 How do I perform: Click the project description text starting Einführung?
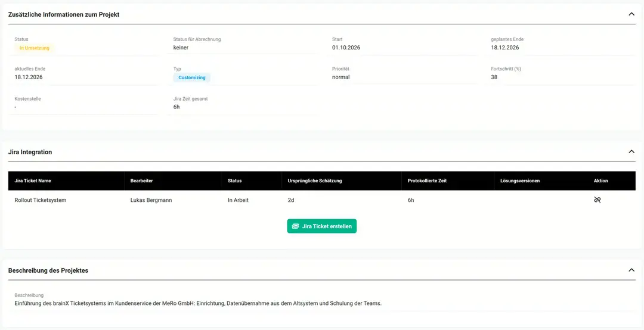[198, 304]
